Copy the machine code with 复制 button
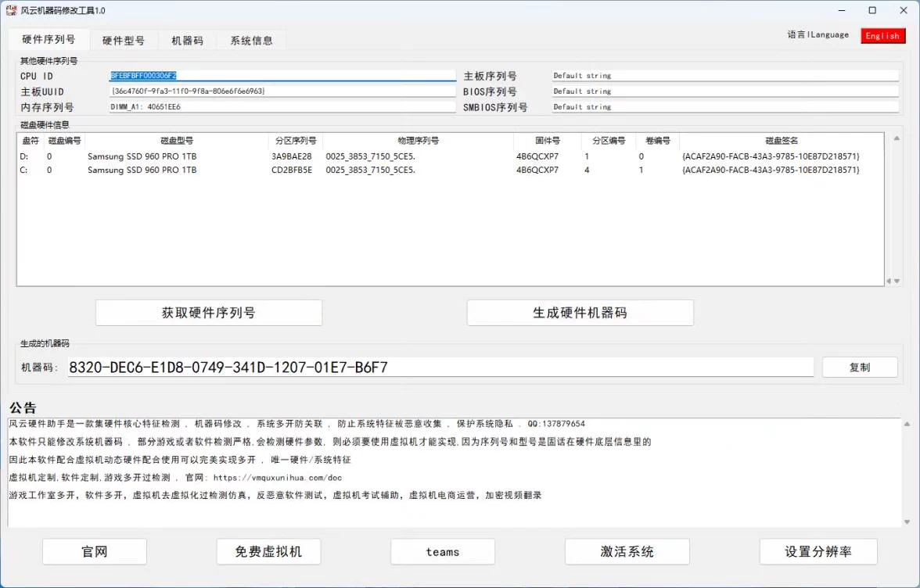This screenshot has width=920, height=588. [860, 366]
